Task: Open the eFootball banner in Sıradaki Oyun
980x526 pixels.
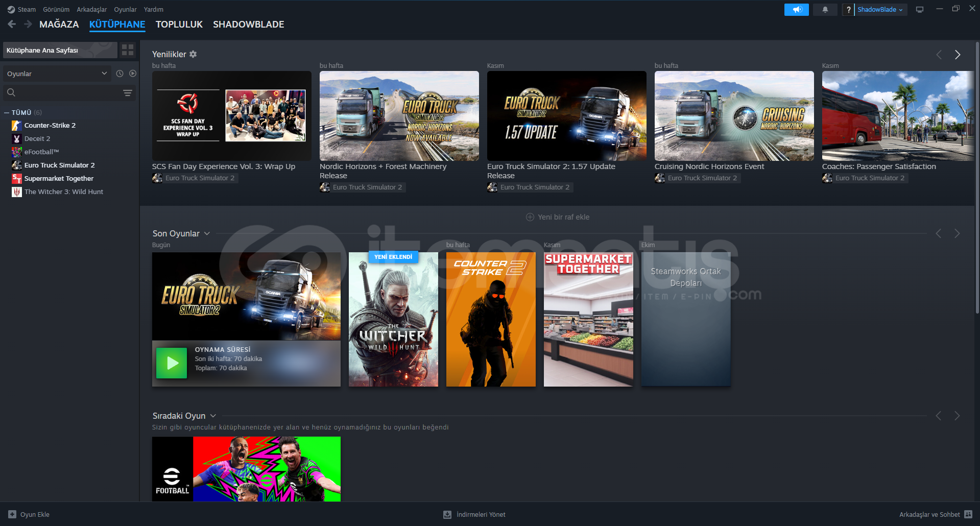Action: [246, 469]
